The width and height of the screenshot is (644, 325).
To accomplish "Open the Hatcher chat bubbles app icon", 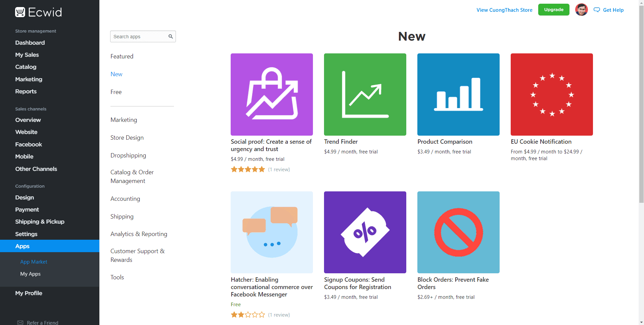I will pos(272,232).
